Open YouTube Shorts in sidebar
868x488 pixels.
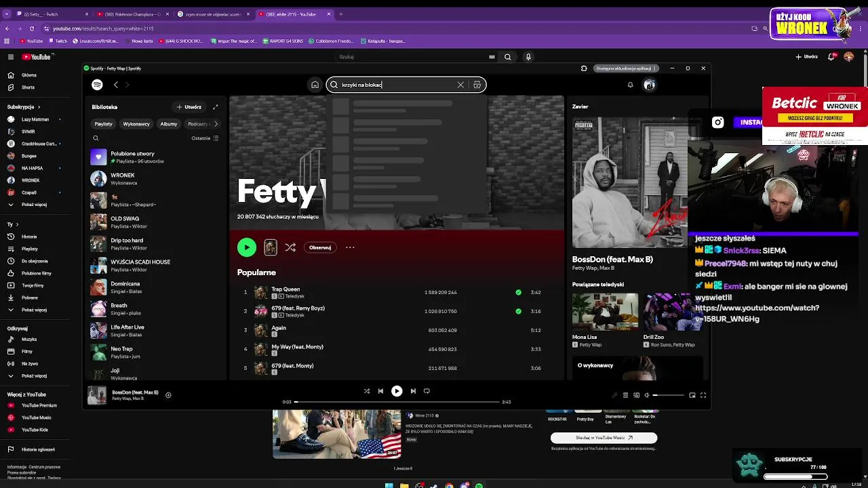[x=27, y=87]
